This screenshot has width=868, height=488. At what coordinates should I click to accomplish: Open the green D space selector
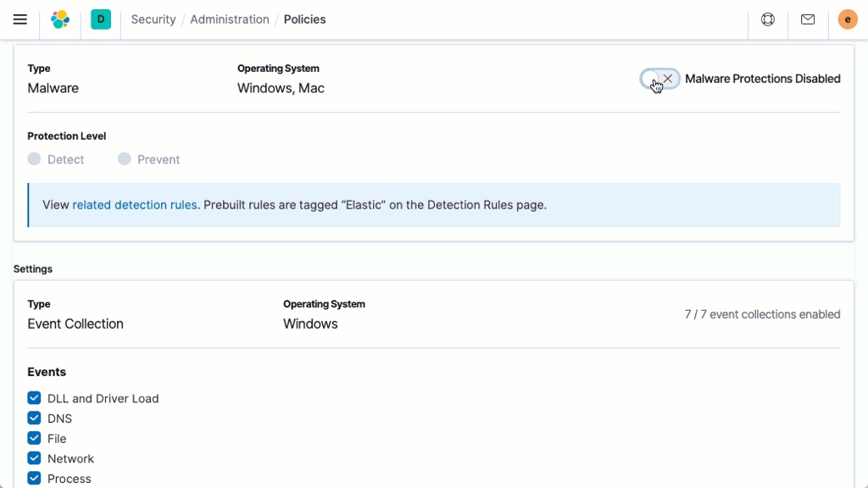pos(101,19)
